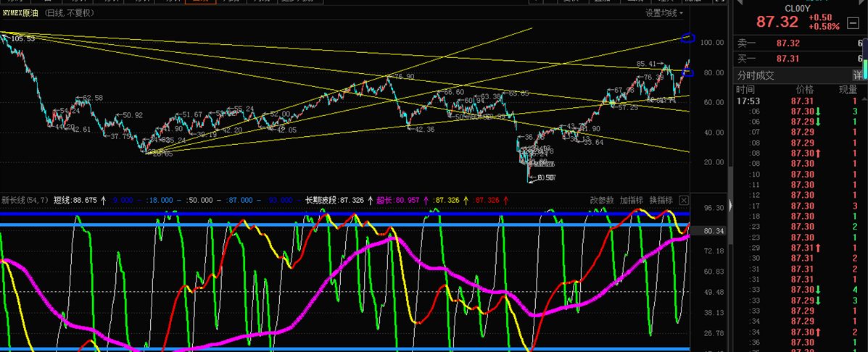Open trade details with the 详 button
The height and width of the screenshot is (352, 868).
857,75
